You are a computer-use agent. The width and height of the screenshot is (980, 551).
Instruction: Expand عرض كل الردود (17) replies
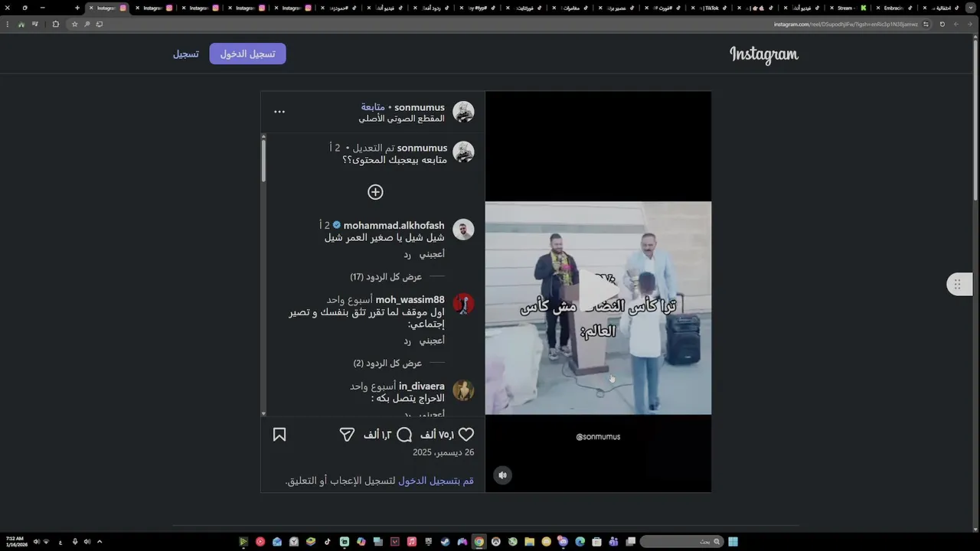[386, 277]
